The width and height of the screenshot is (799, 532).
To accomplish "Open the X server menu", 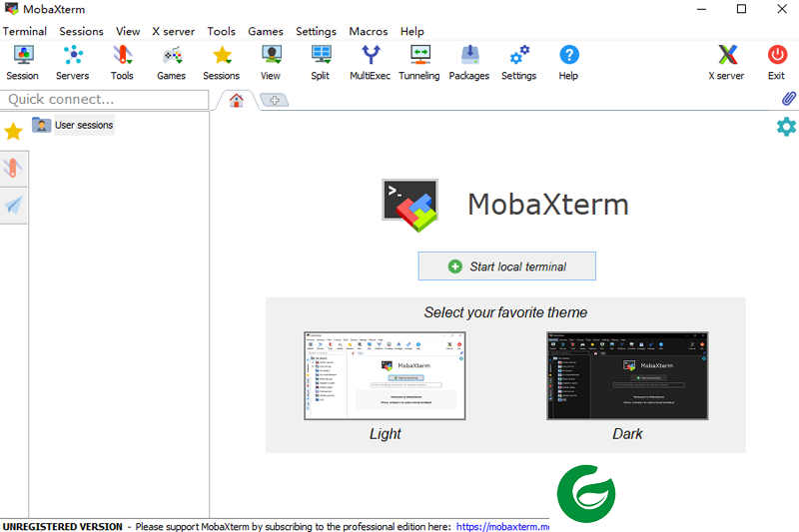I will (x=173, y=31).
